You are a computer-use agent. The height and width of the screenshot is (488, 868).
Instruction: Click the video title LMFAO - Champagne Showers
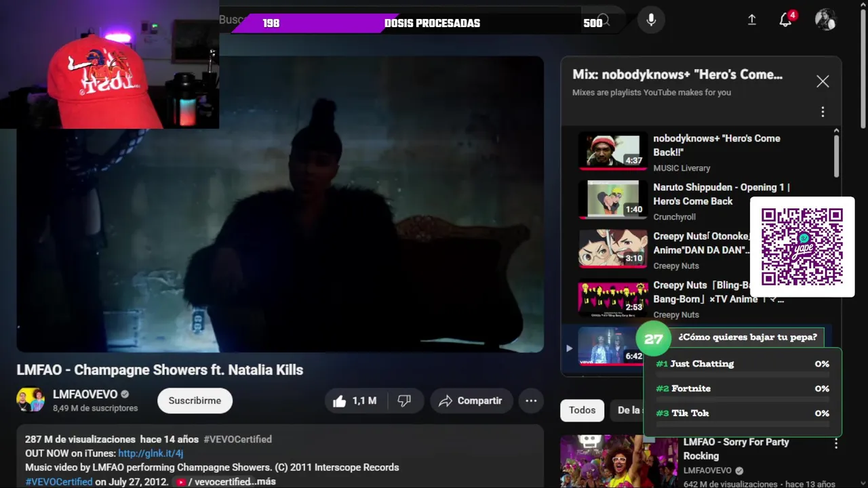(160, 370)
